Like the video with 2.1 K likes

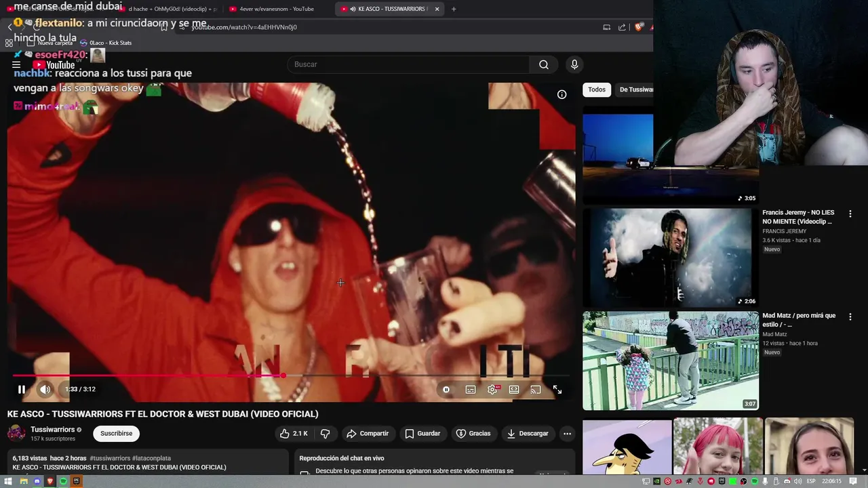click(294, 434)
